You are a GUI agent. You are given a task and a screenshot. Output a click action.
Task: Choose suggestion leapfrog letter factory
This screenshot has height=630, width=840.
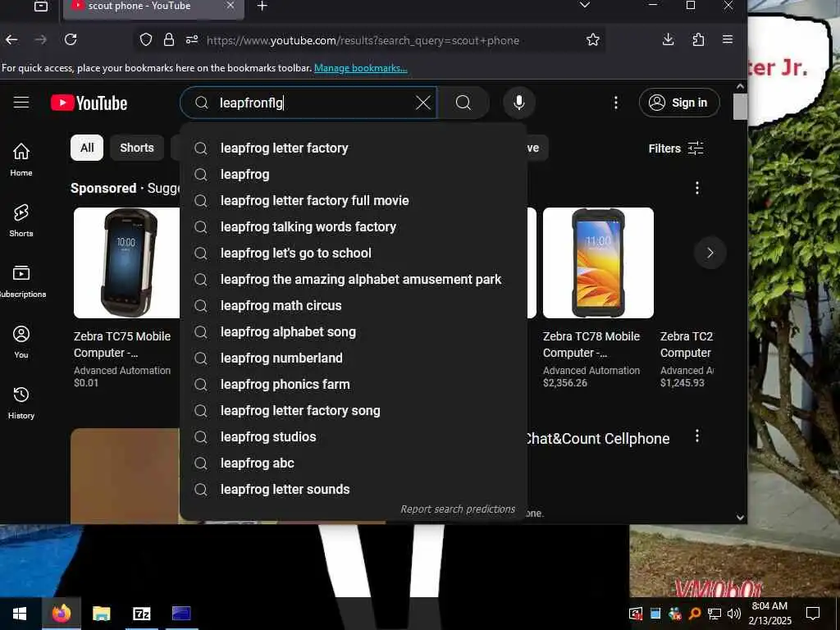click(354, 148)
